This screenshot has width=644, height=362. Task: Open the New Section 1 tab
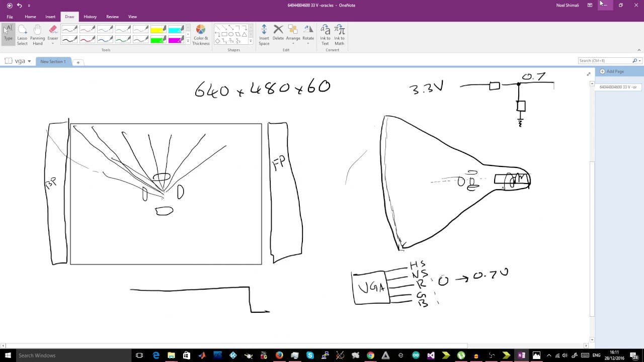(x=53, y=61)
